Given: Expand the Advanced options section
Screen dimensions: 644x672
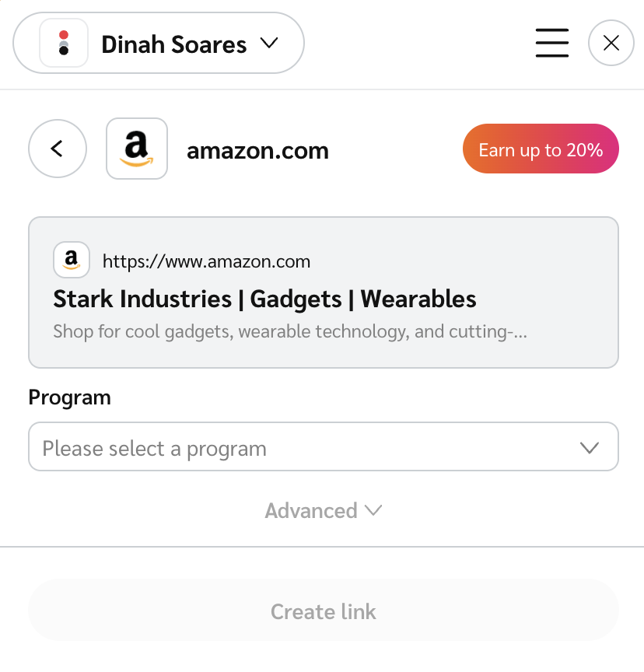Looking at the screenshot, I should point(311,511).
